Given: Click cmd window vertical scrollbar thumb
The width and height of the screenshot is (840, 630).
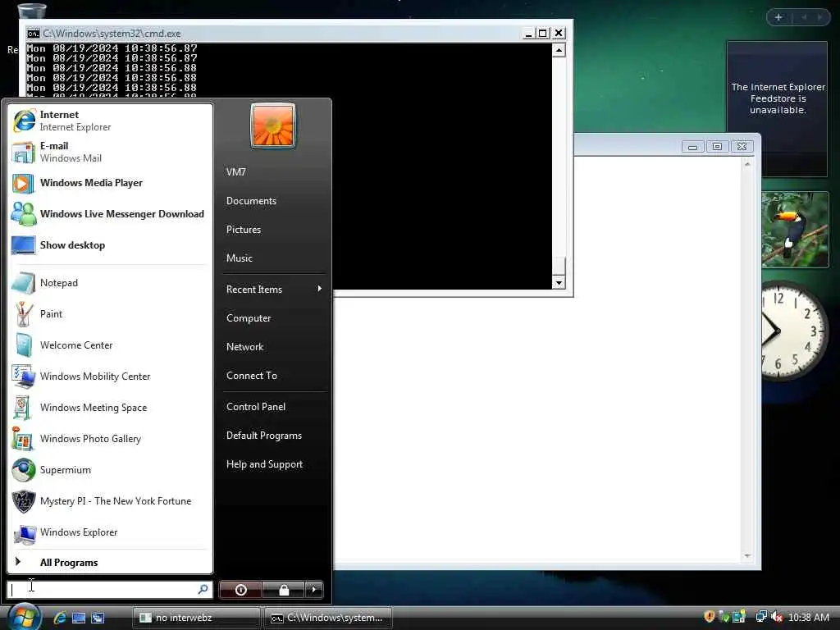Looking at the screenshot, I should click(x=558, y=266).
